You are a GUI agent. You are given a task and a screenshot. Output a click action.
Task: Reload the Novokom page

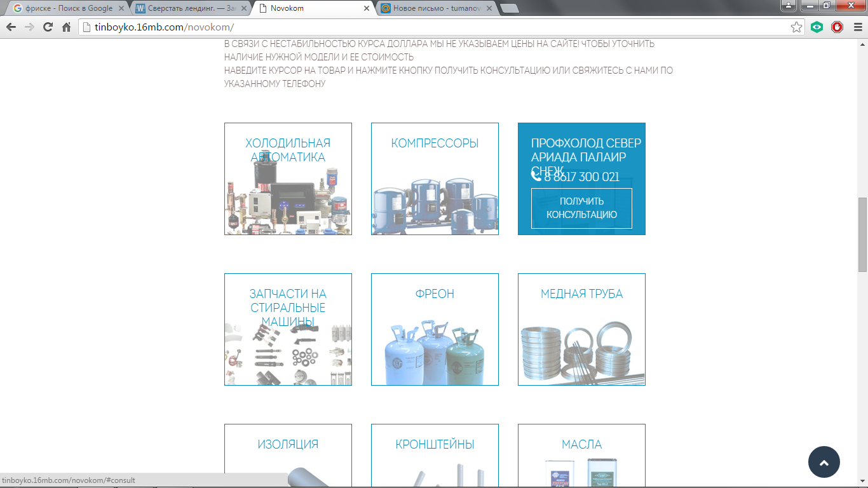tap(48, 27)
